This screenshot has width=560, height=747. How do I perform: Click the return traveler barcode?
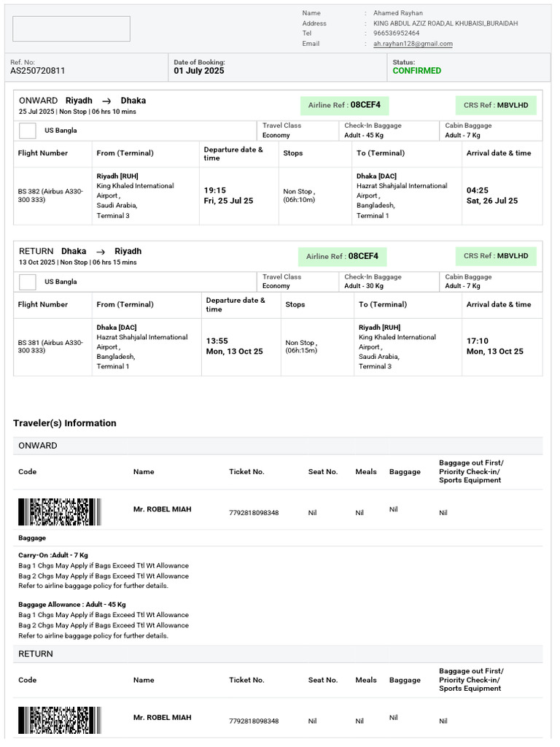pyautogui.click(x=60, y=720)
